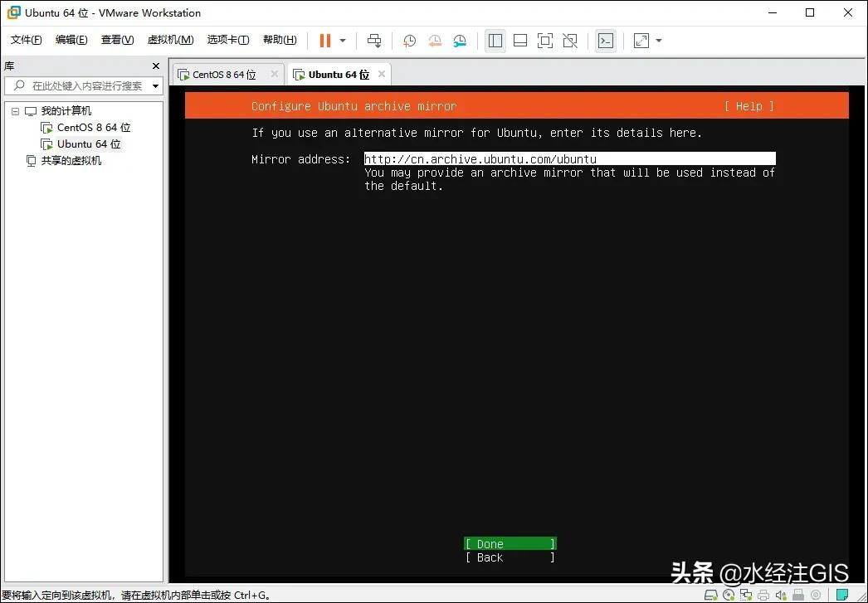Toggle the console view button
The image size is (868, 603).
pyautogui.click(x=606, y=40)
